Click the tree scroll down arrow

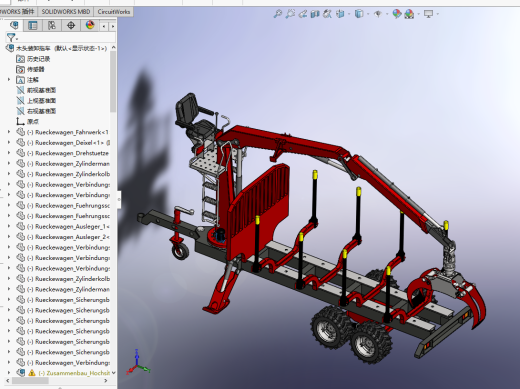coord(113,373)
